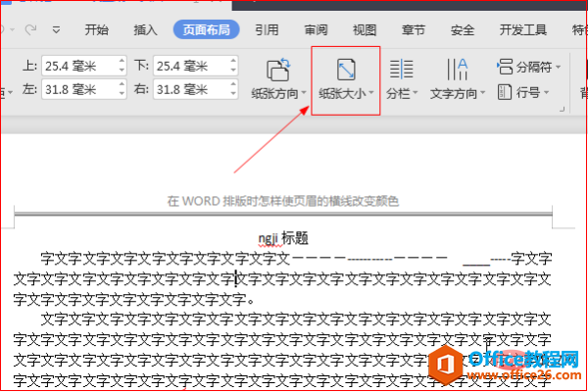The height and width of the screenshot is (392, 588).
Task: Expand the quick access toolbar customize arrow
Action: coord(55,29)
